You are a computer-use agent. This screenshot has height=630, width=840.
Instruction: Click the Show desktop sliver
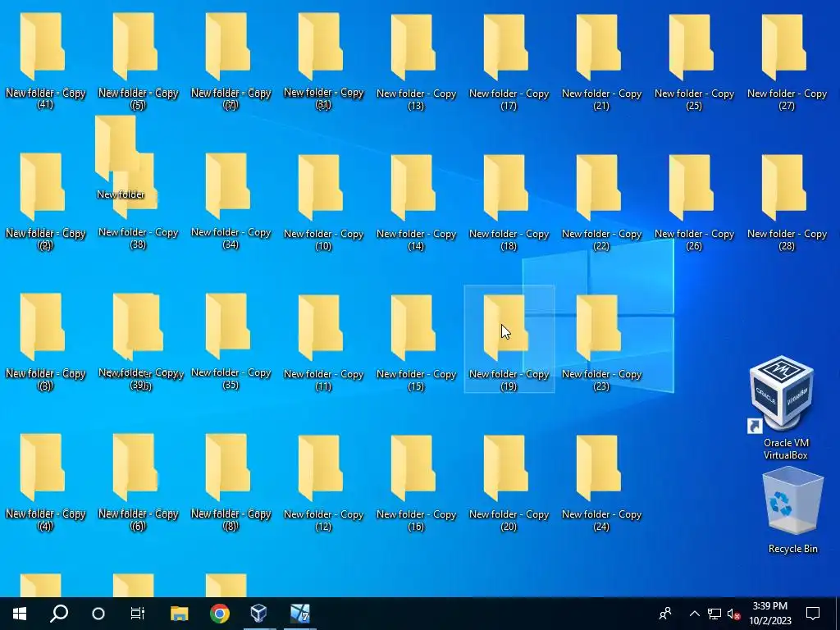838,614
